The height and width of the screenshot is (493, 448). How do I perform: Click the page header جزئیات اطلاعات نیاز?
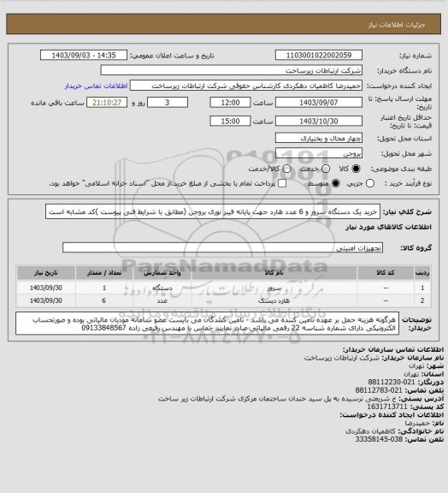397,25
